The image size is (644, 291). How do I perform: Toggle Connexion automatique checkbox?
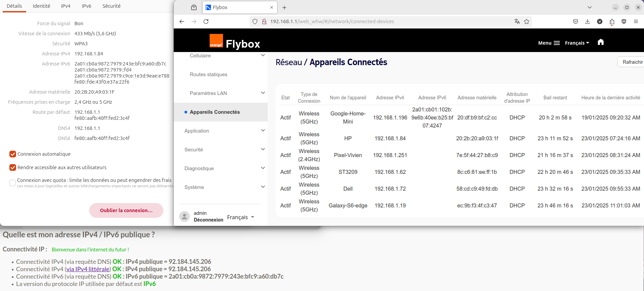[13, 154]
